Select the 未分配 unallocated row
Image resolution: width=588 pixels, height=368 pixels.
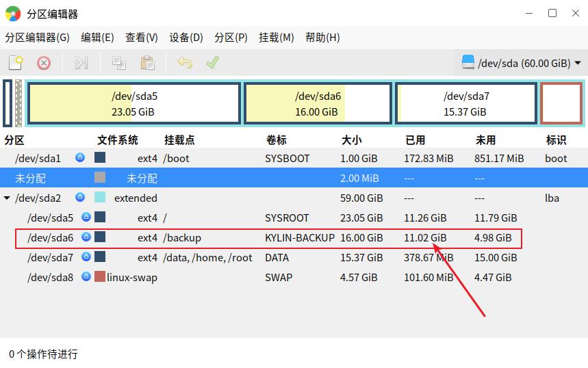click(294, 178)
